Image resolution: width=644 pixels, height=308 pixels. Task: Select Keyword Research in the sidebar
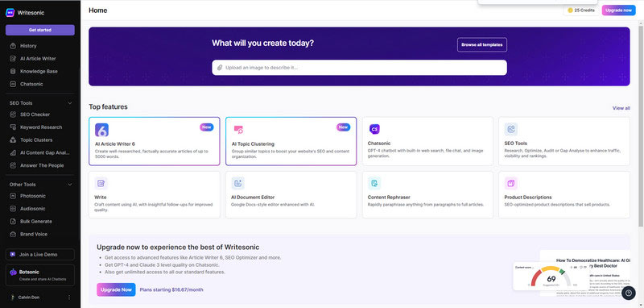[x=40, y=127]
